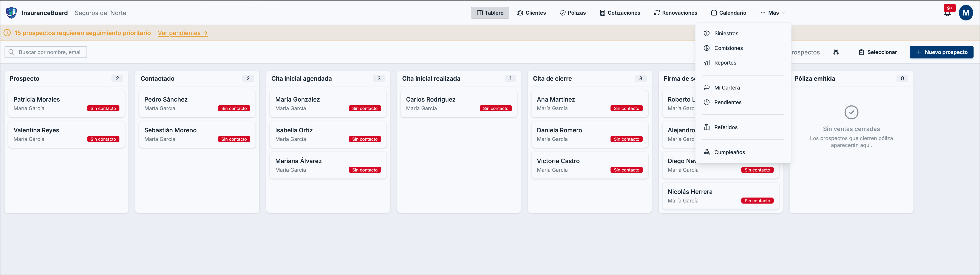The image size is (980, 275).
Task: Open Cumpleaños with the cake icon
Action: click(706, 152)
